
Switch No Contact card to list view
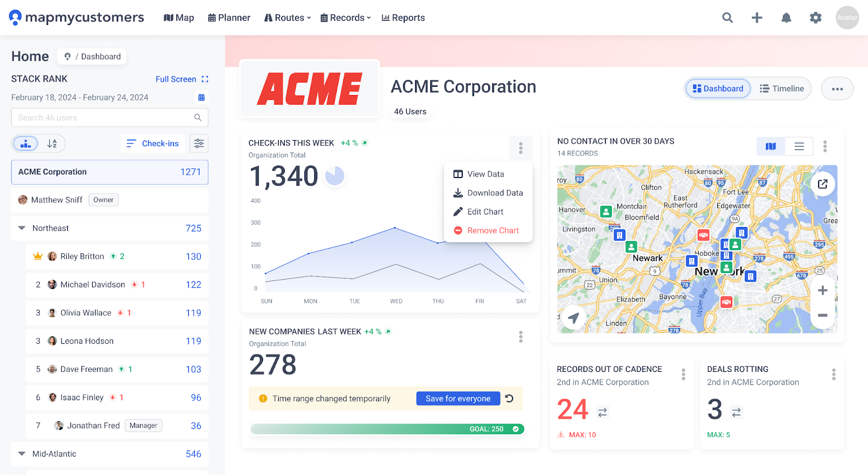click(799, 146)
